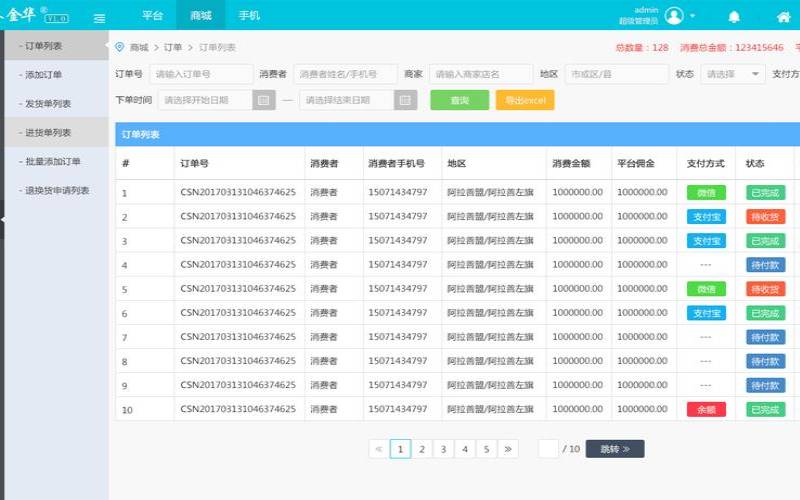Click 支付宝 payment tag in row 6

point(706,313)
